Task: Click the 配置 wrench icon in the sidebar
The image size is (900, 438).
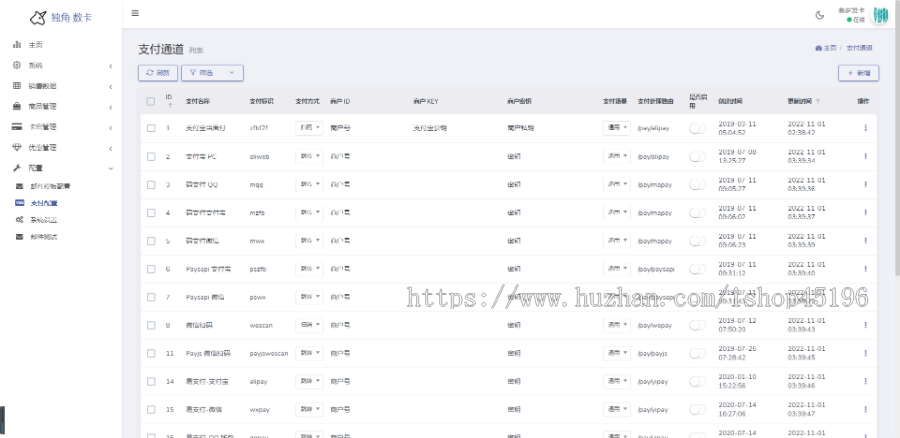Action: tap(17, 168)
